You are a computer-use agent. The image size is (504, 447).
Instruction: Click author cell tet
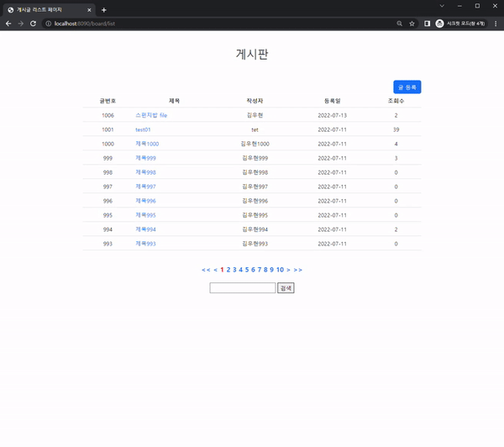[255, 129]
